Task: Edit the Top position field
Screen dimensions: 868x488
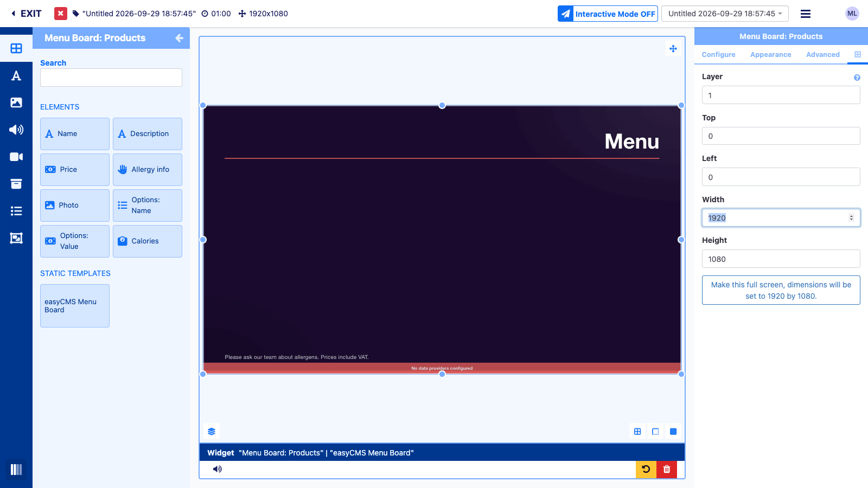Action: 781,136
